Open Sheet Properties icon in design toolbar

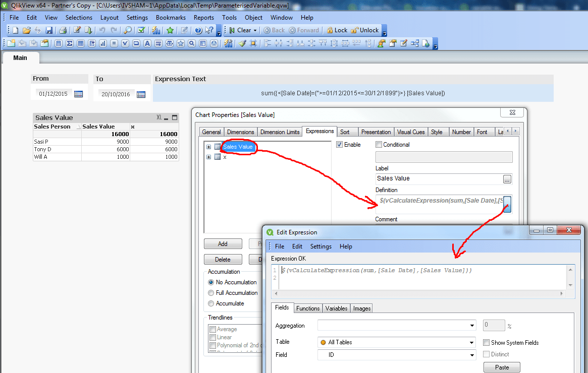click(x=44, y=43)
